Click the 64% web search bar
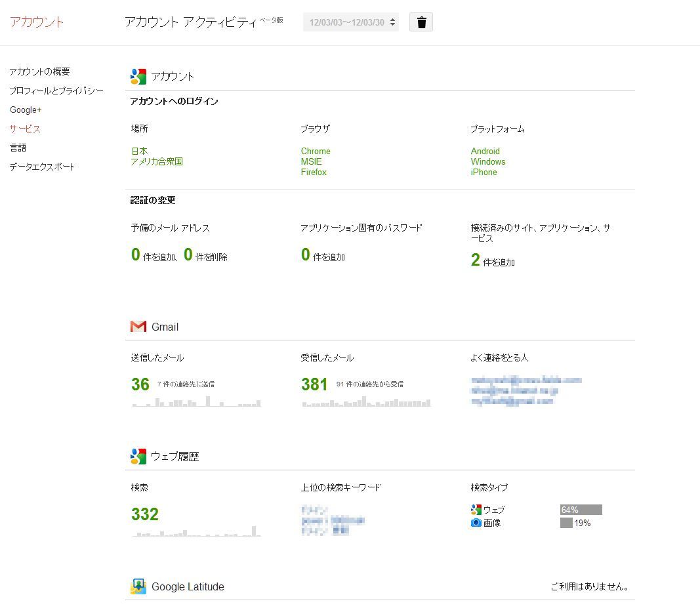Viewport: 700px width, 614px height. (581, 510)
